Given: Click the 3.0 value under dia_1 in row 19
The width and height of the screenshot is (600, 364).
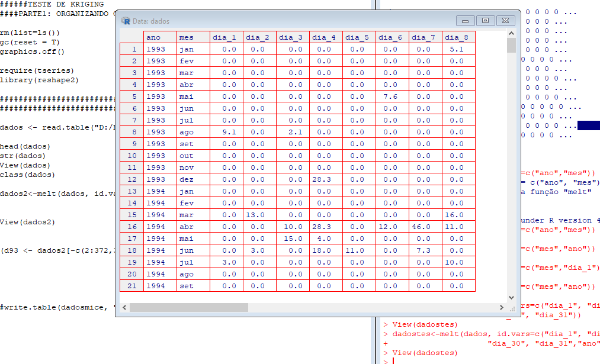Looking at the screenshot, I should click(x=226, y=262).
